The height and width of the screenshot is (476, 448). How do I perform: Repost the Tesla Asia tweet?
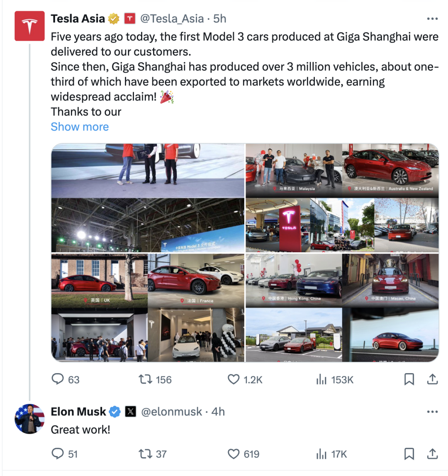pyautogui.click(x=145, y=379)
